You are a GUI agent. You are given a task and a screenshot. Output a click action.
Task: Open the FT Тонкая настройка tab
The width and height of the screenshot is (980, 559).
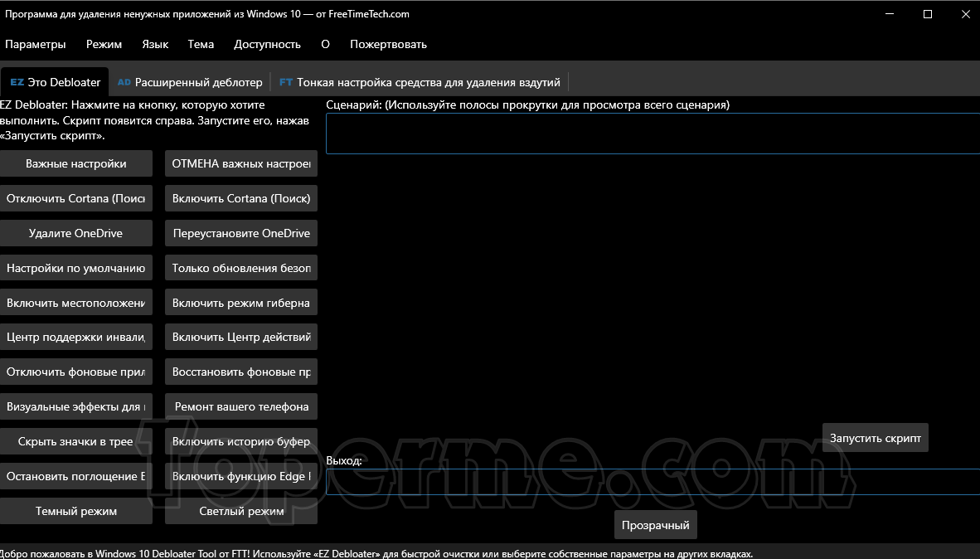[420, 82]
